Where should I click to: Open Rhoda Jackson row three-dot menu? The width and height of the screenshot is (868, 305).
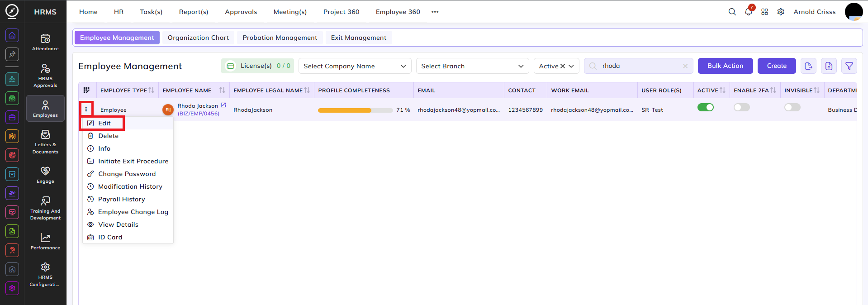point(86,109)
